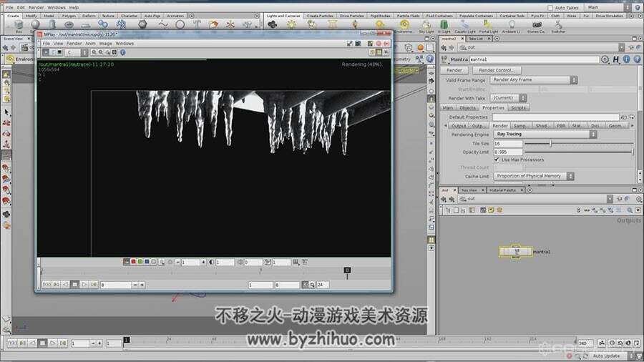
Task: Click the red channel button in MPlay
Action: pyautogui.click(x=133, y=262)
